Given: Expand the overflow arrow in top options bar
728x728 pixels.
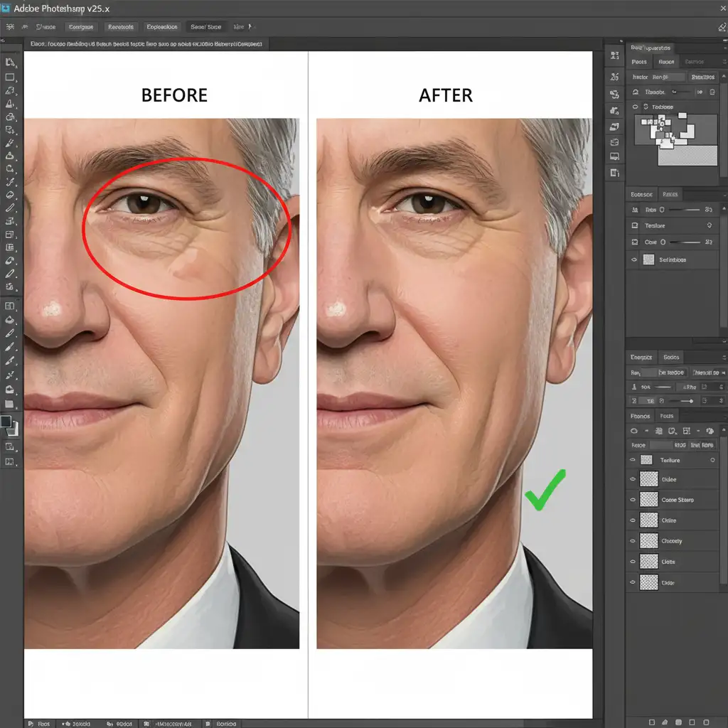Looking at the screenshot, I should pyautogui.click(x=250, y=27).
